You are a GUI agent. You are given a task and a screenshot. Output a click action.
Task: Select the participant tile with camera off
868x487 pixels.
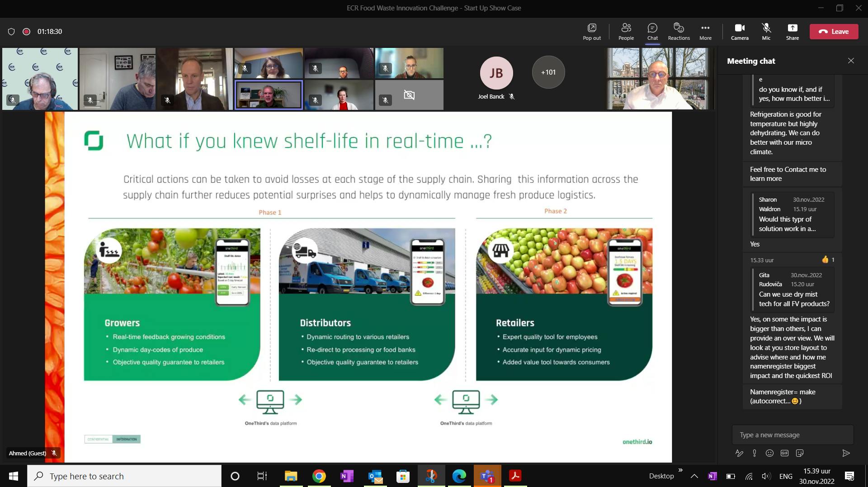(409, 95)
